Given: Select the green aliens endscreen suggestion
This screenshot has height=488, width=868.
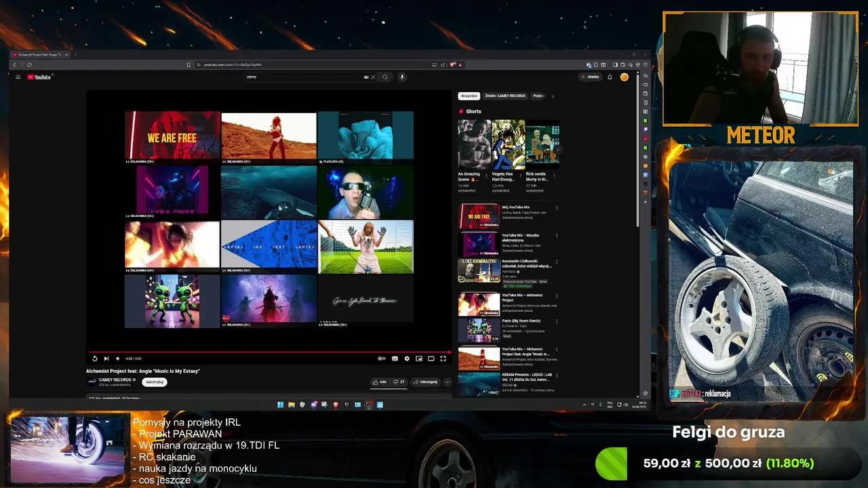Looking at the screenshot, I should (172, 301).
